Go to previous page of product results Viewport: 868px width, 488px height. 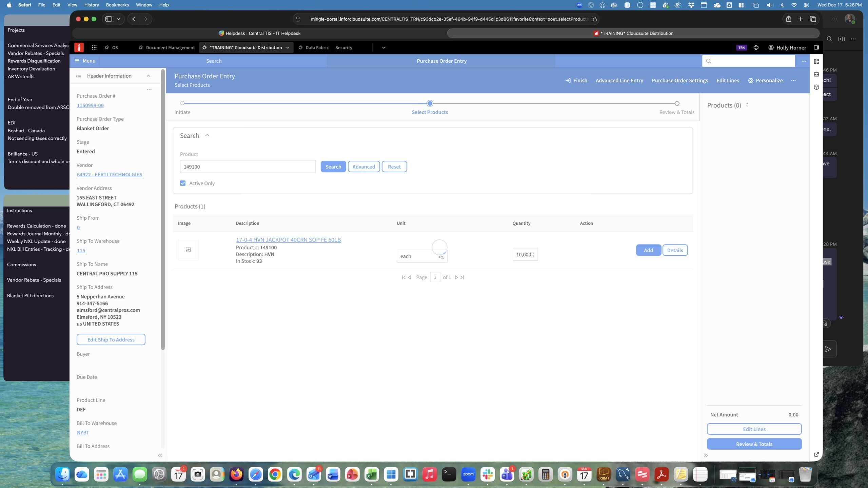(410, 277)
